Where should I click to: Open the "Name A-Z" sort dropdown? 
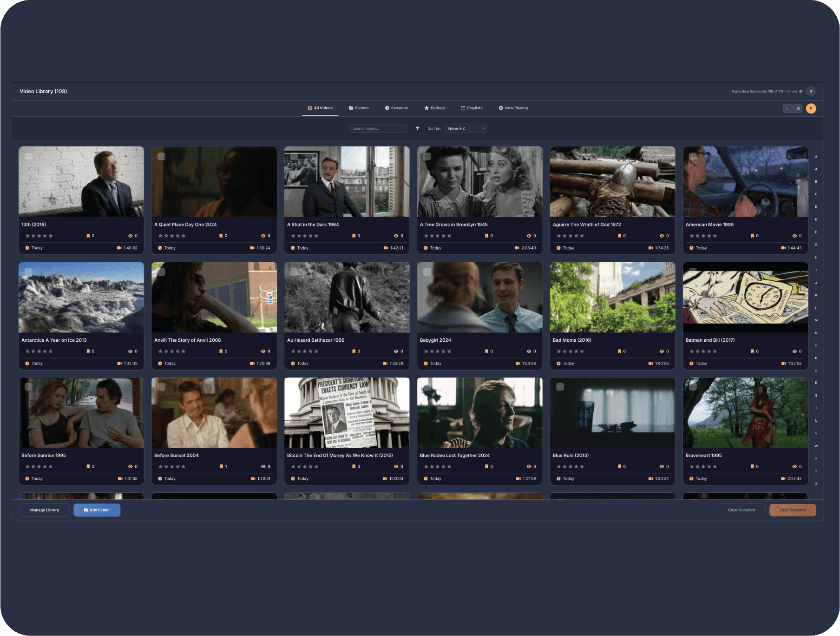(465, 128)
